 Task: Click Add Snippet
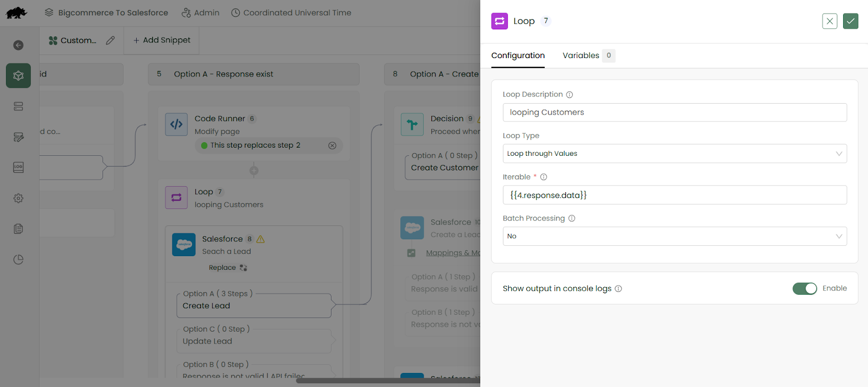click(x=162, y=40)
